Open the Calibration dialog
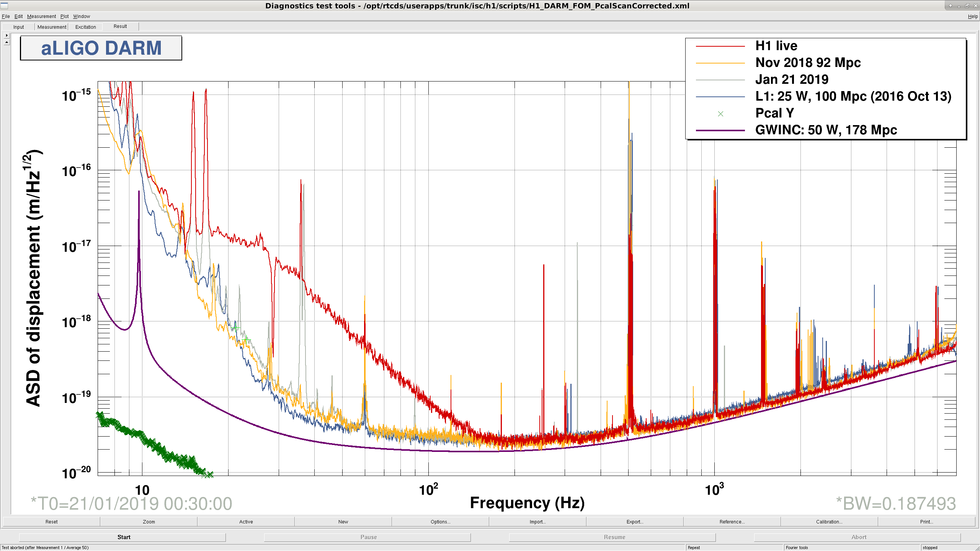Screen dimensions: 980x551 [x=829, y=522]
